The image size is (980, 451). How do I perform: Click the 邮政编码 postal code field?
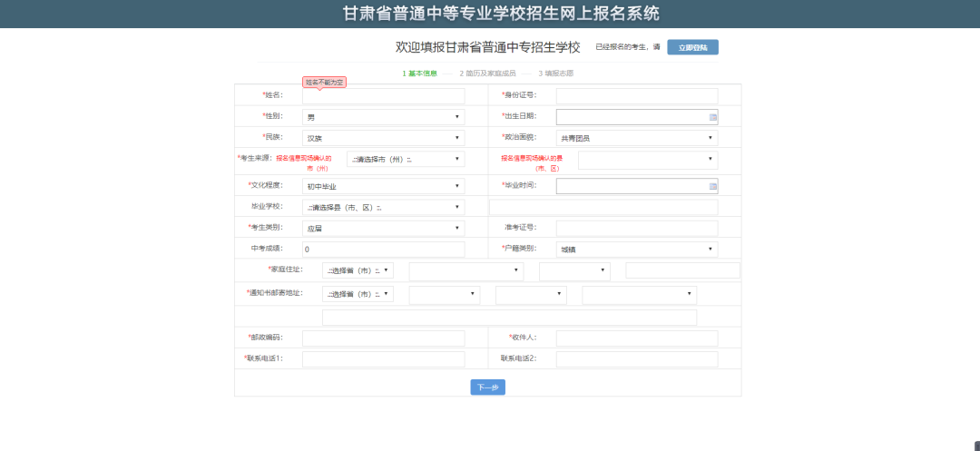[383, 338]
